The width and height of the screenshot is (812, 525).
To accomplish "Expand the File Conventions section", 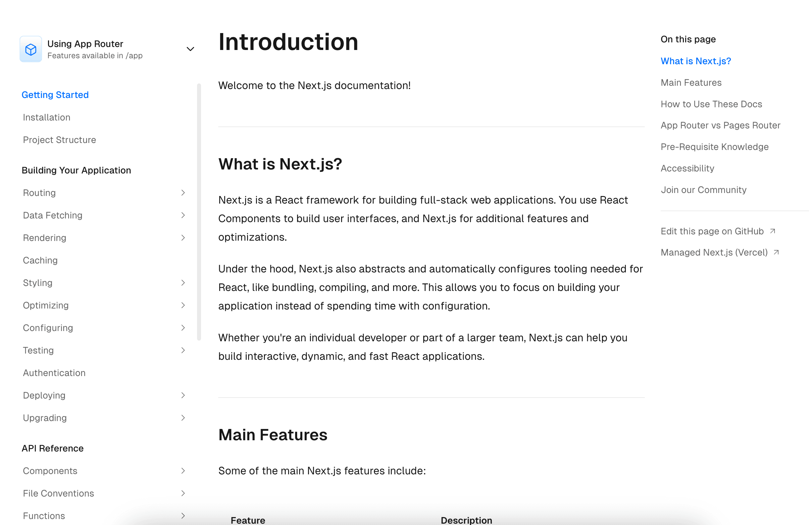I will 184,493.
